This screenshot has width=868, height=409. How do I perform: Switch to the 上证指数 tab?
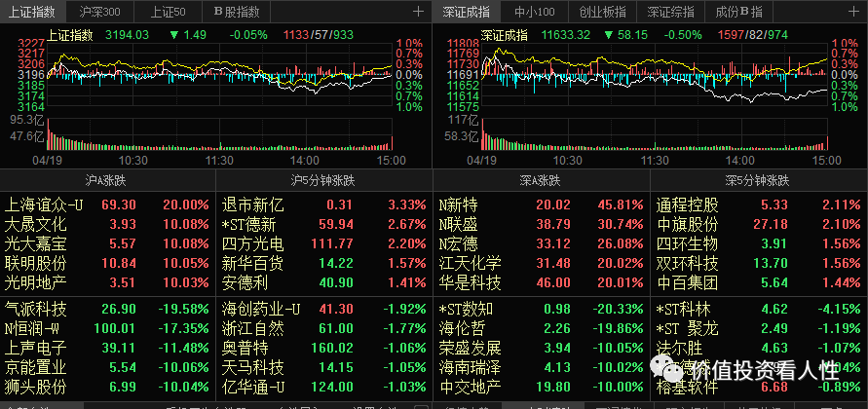(32, 11)
